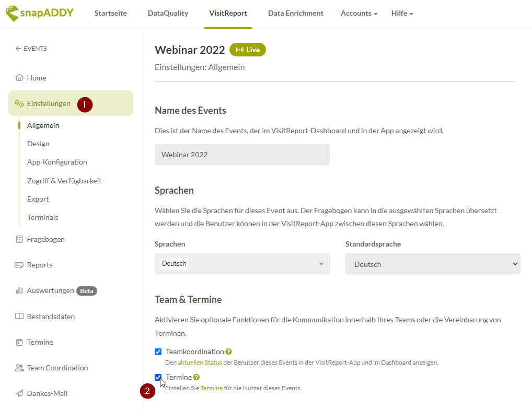Click the Termine calendar icon in the sidebar
This screenshot has height=409, width=532.
(x=19, y=342)
